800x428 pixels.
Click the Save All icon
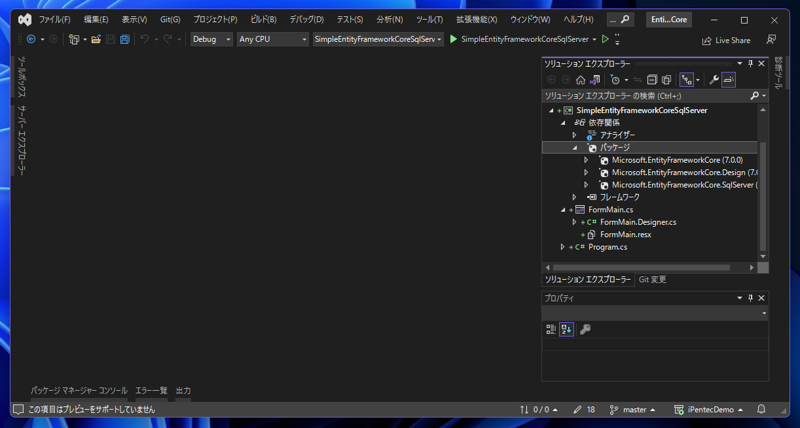pos(125,39)
